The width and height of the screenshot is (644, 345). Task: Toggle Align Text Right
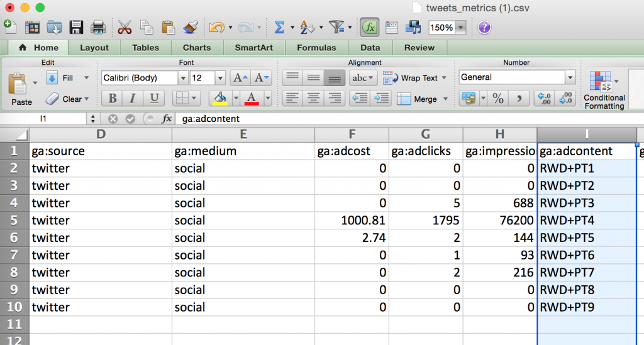pos(335,99)
